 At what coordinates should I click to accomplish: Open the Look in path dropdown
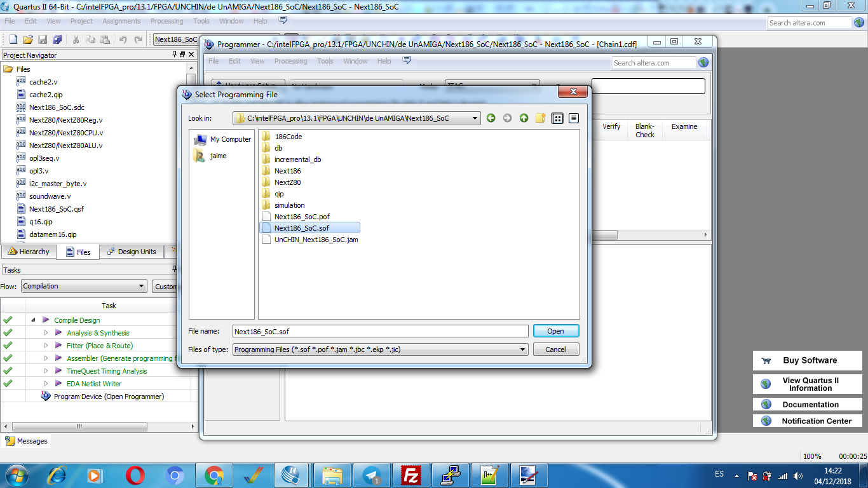pos(475,118)
